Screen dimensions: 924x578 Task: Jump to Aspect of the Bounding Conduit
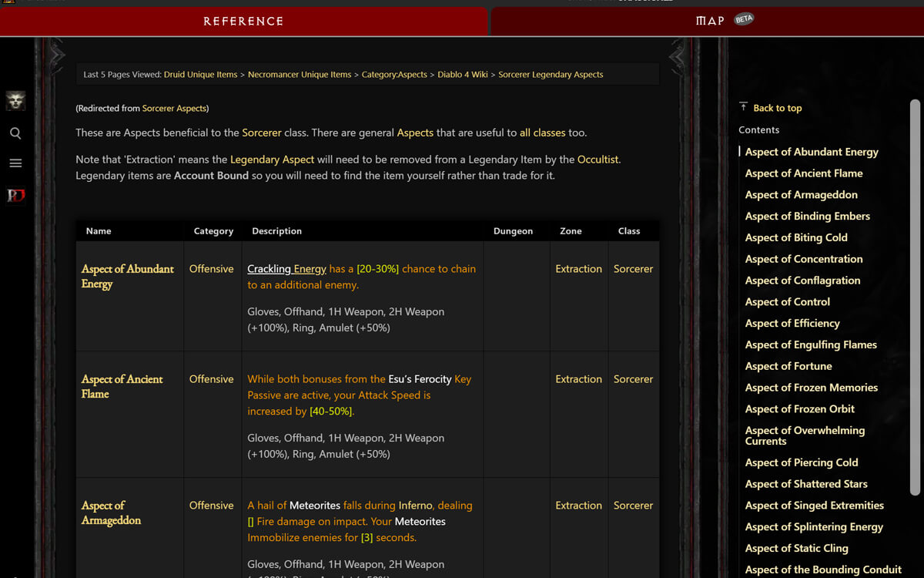(x=823, y=570)
